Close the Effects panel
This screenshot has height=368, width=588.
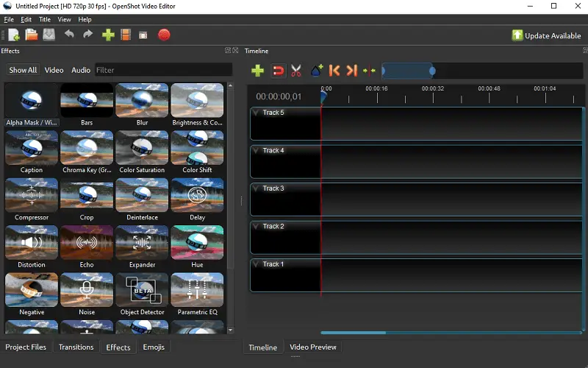tap(235, 50)
